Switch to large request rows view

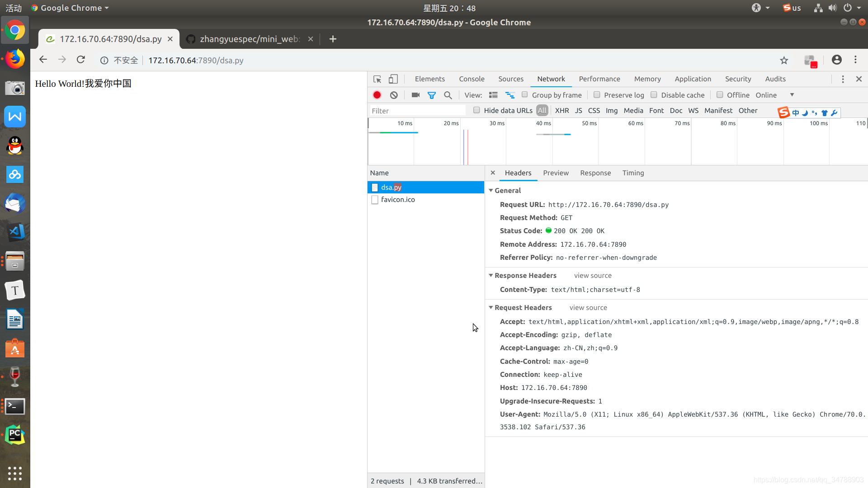tap(493, 95)
